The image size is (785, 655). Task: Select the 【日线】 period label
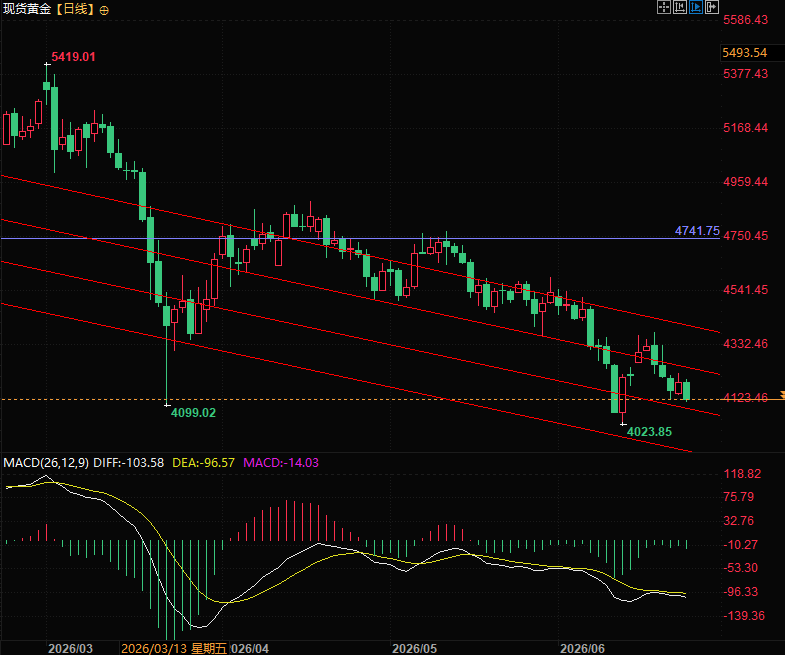click(75, 9)
